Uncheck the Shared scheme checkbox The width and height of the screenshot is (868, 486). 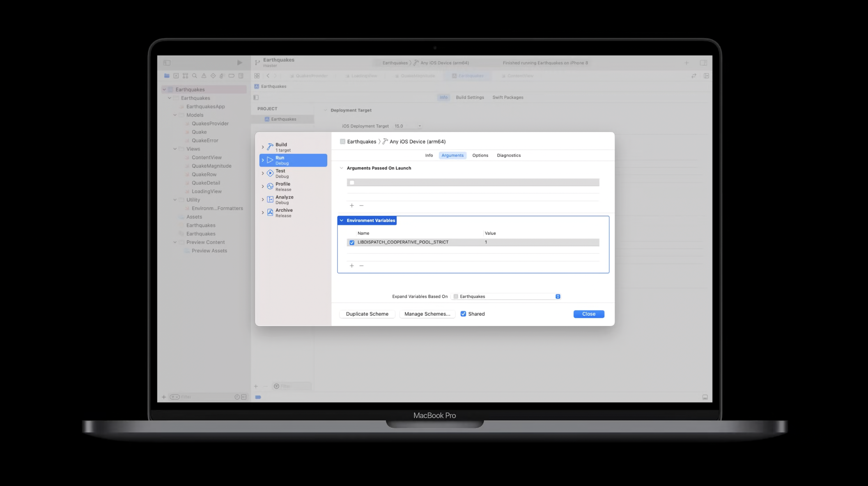click(x=463, y=314)
